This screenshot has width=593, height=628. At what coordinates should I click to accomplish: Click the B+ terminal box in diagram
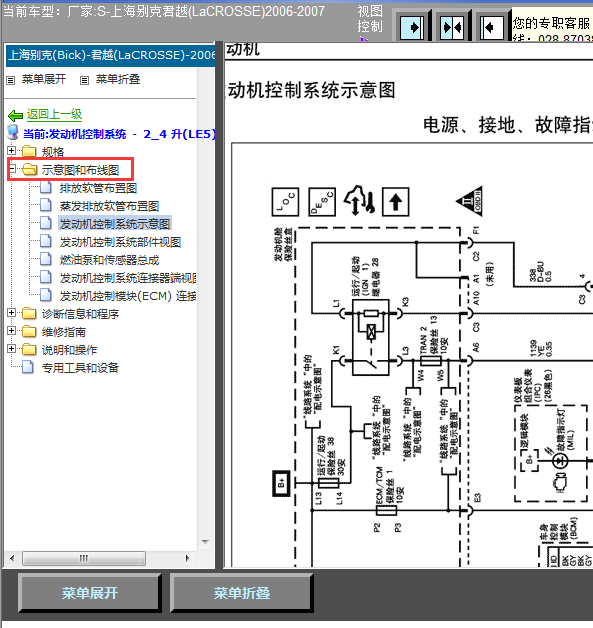click(281, 483)
